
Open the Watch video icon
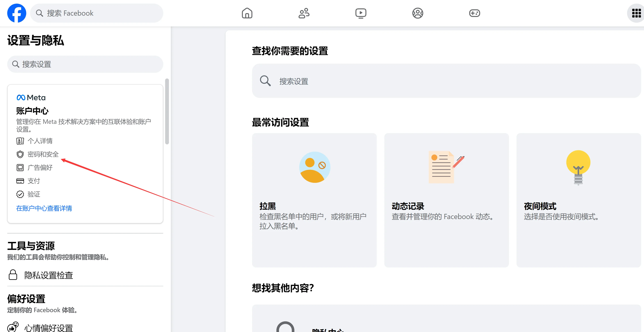click(361, 13)
